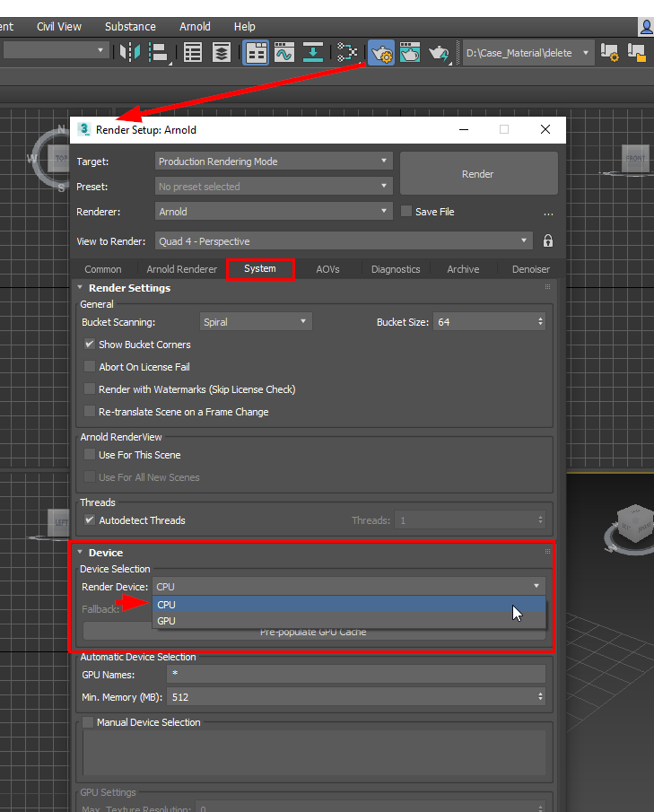Switch to the Diagnostics tab

(396, 269)
